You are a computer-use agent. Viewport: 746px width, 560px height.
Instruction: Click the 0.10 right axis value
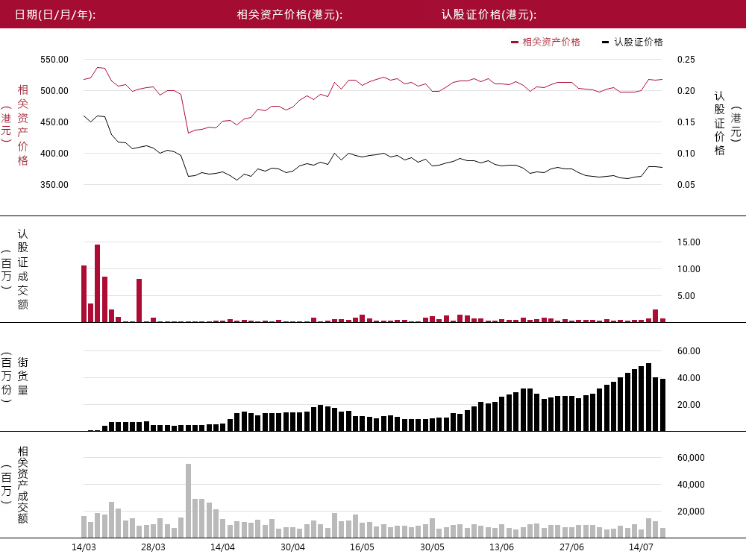(686, 154)
